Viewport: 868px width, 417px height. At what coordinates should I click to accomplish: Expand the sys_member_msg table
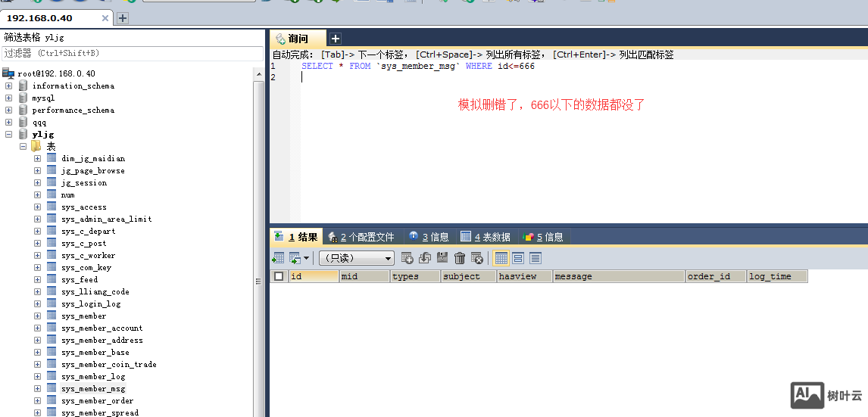click(37, 388)
